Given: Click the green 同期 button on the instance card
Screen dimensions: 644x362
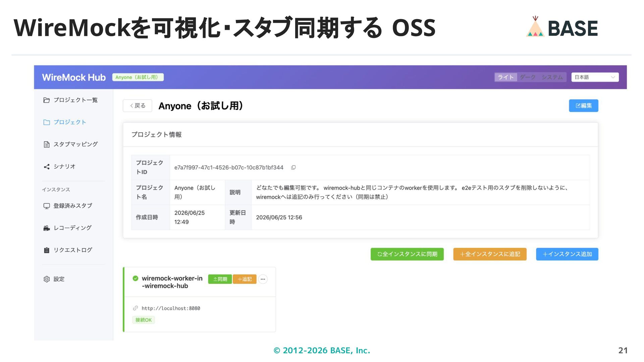Looking at the screenshot, I should pos(220,279).
